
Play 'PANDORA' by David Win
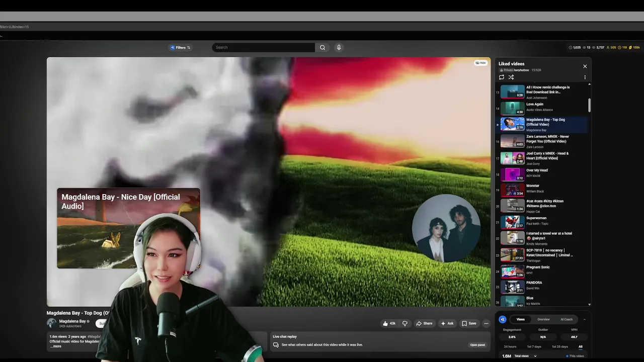tap(542, 286)
